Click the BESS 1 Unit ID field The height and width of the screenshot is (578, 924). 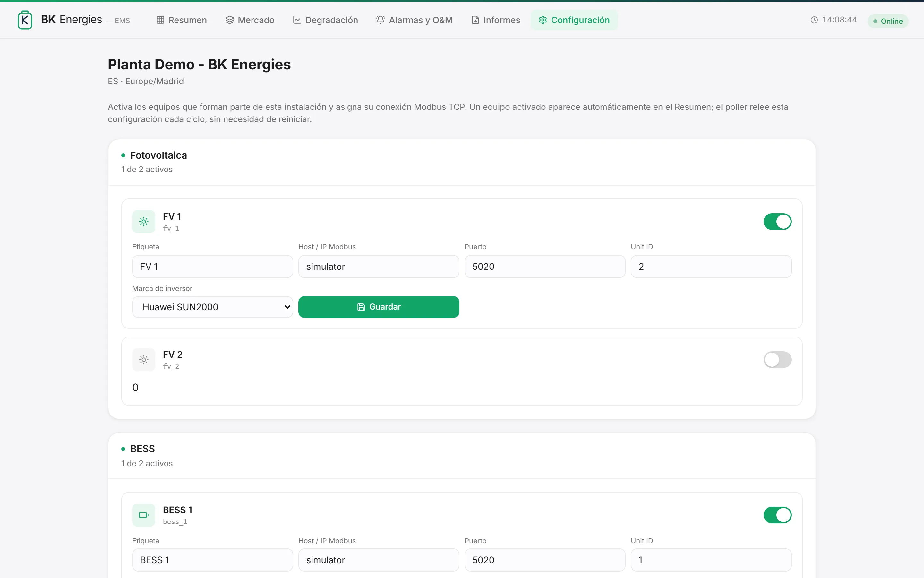[x=711, y=560]
